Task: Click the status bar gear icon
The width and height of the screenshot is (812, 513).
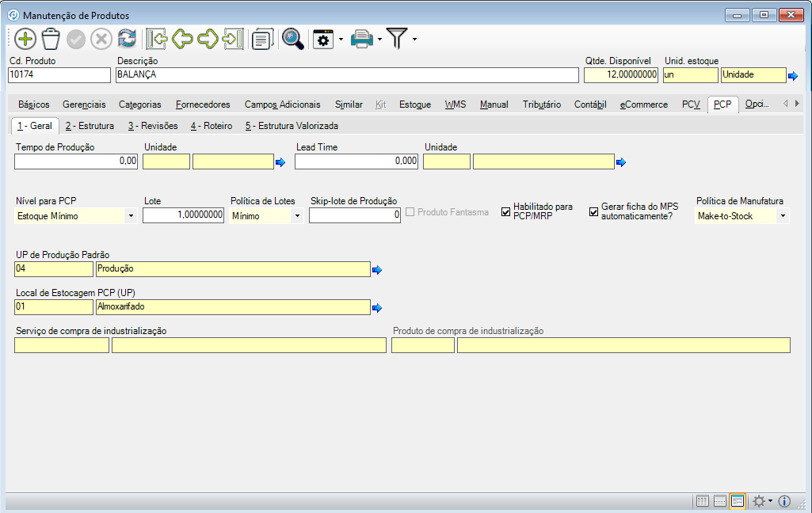Action: (x=759, y=501)
